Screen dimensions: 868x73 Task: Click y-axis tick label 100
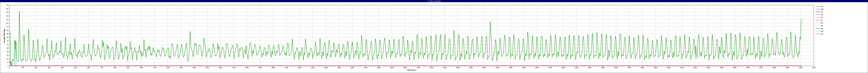pyautogui.click(x=7, y=30)
